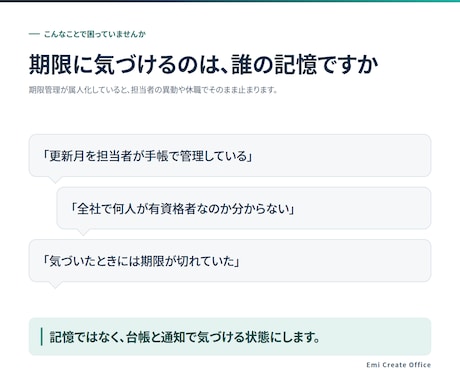Select the bubble 気づいたときには期限が切れていた
460x380 pixels.
coord(230,261)
